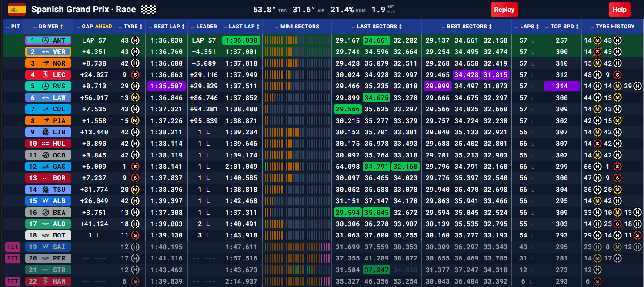The image size is (644, 287).
Task: Click the soft tyre icon in GAS's Tyre column
Action: 135,167
